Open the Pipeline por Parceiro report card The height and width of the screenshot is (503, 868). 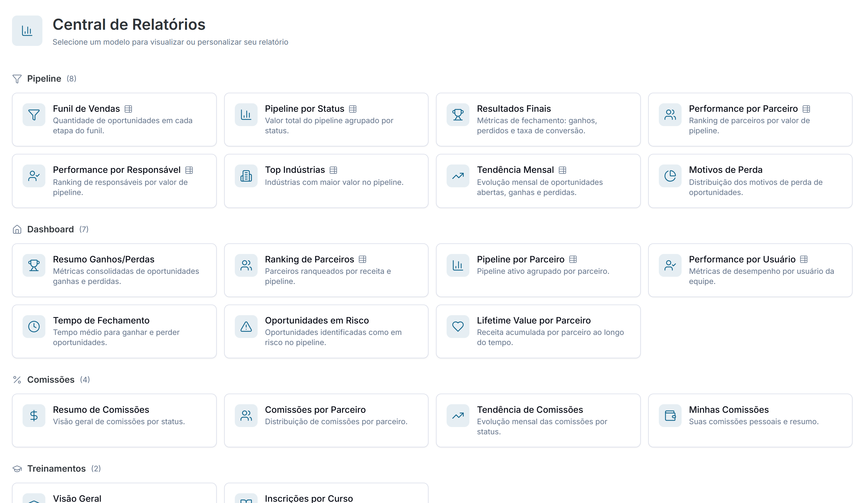coord(538,270)
